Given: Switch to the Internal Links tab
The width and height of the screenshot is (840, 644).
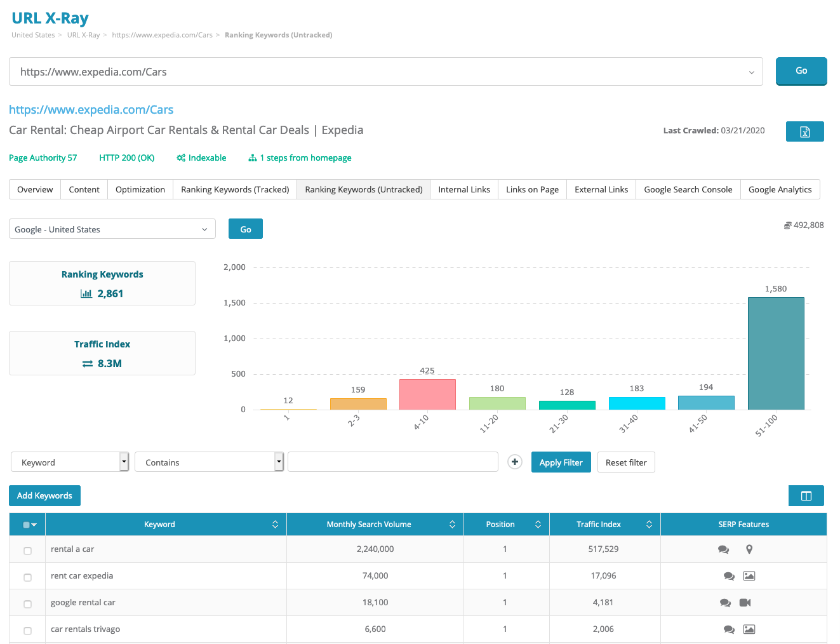Looking at the screenshot, I should coord(463,189).
